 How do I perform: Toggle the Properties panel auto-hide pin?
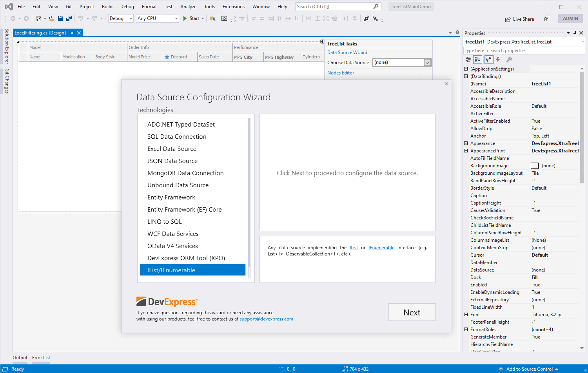click(575, 33)
